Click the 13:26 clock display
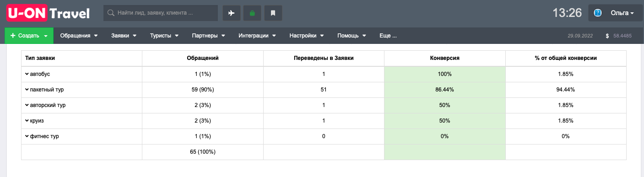The width and height of the screenshot is (644, 177). (567, 13)
